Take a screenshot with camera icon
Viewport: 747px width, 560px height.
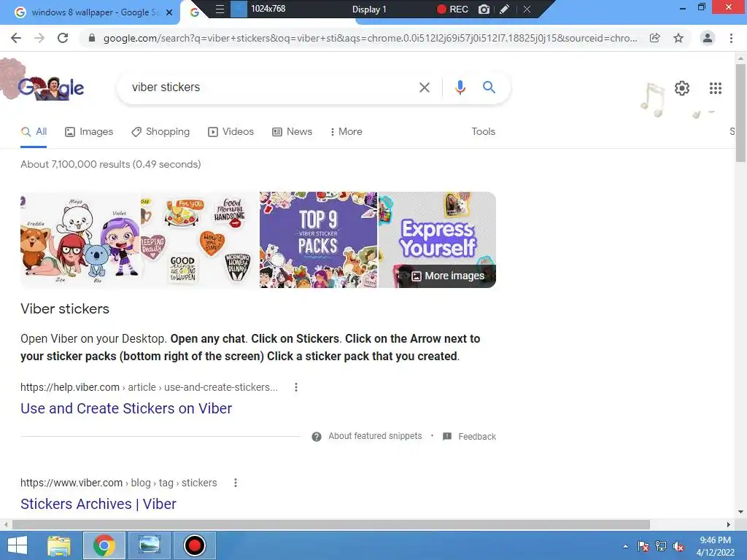[x=484, y=9]
